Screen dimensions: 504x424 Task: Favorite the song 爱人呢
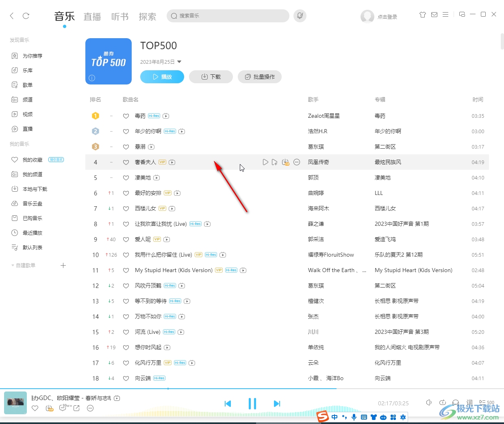pyautogui.click(x=126, y=240)
